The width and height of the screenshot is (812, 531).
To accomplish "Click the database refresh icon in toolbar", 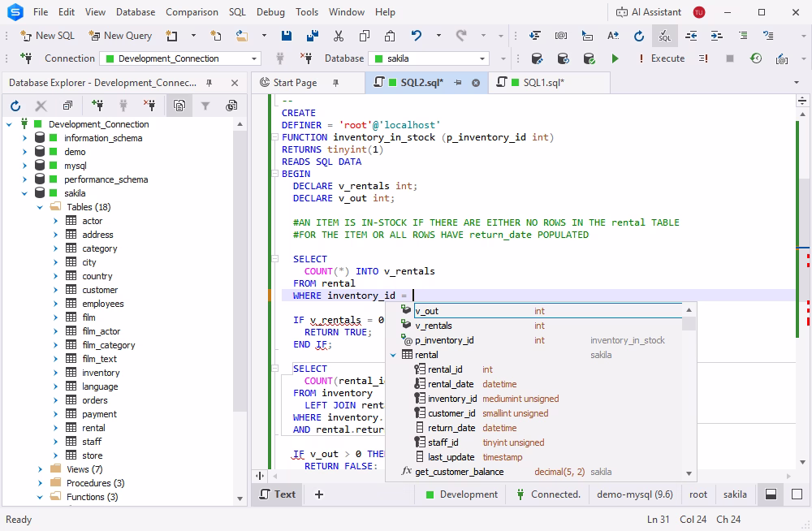I will pos(563,58).
